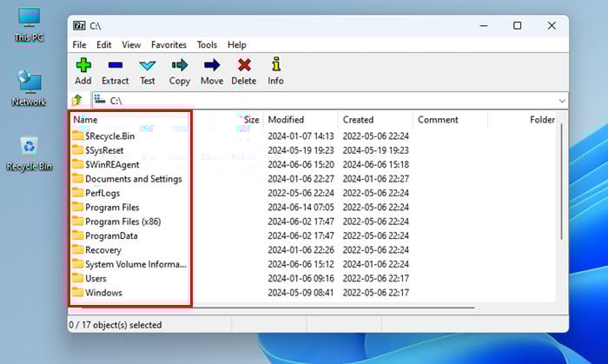
Task: Go up one folder level icon
Action: pyautogui.click(x=77, y=101)
